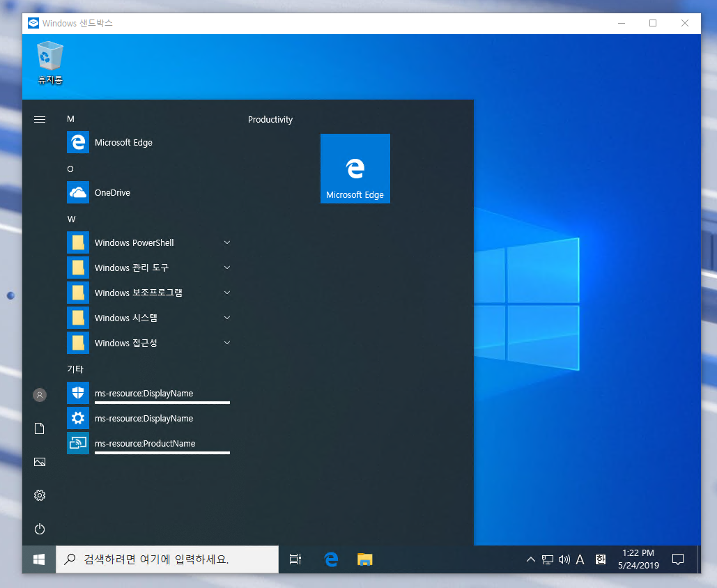Maximize the Windows 샌드박스 window
Image resolution: width=717 pixels, height=588 pixels.
(x=653, y=23)
